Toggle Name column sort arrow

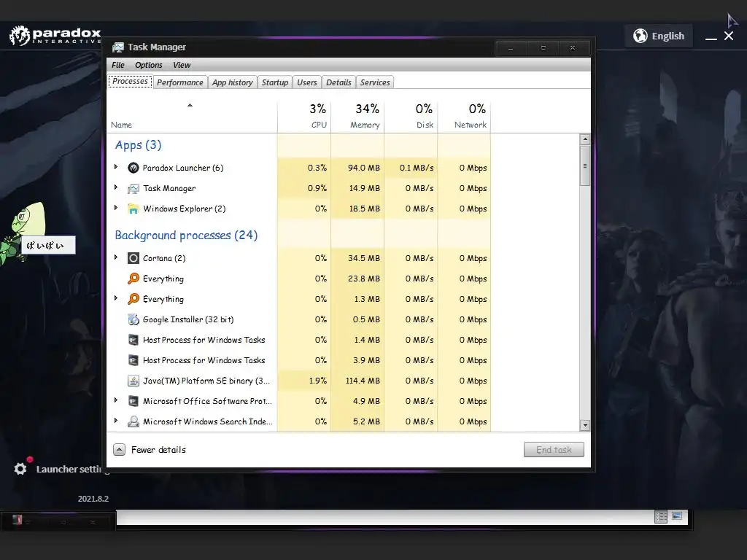point(190,105)
